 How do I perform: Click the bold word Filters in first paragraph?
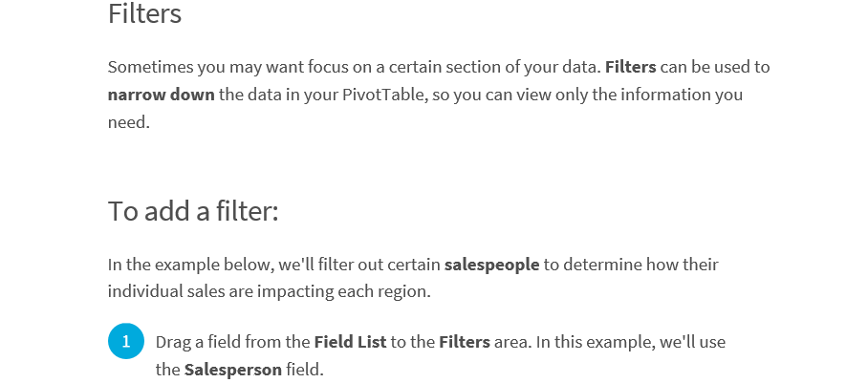point(631,67)
